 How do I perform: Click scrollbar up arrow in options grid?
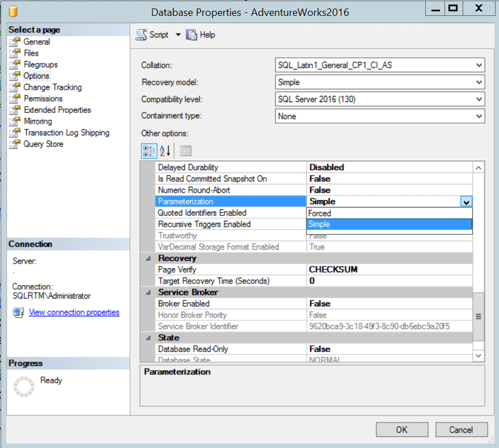479,167
